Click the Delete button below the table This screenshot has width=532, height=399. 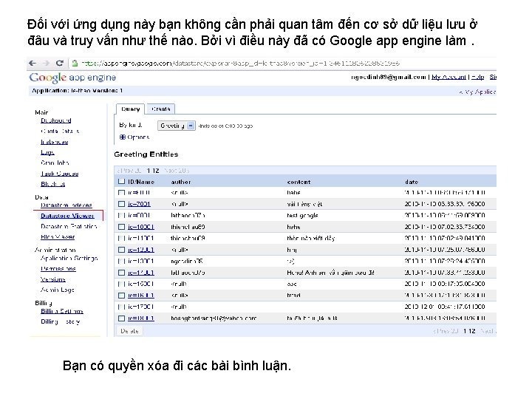129,331
